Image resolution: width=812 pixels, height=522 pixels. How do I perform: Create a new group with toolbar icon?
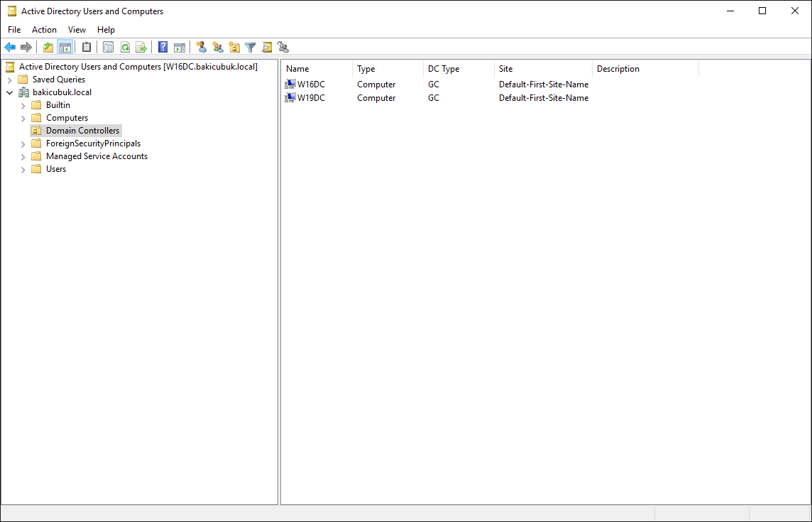(x=218, y=48)
